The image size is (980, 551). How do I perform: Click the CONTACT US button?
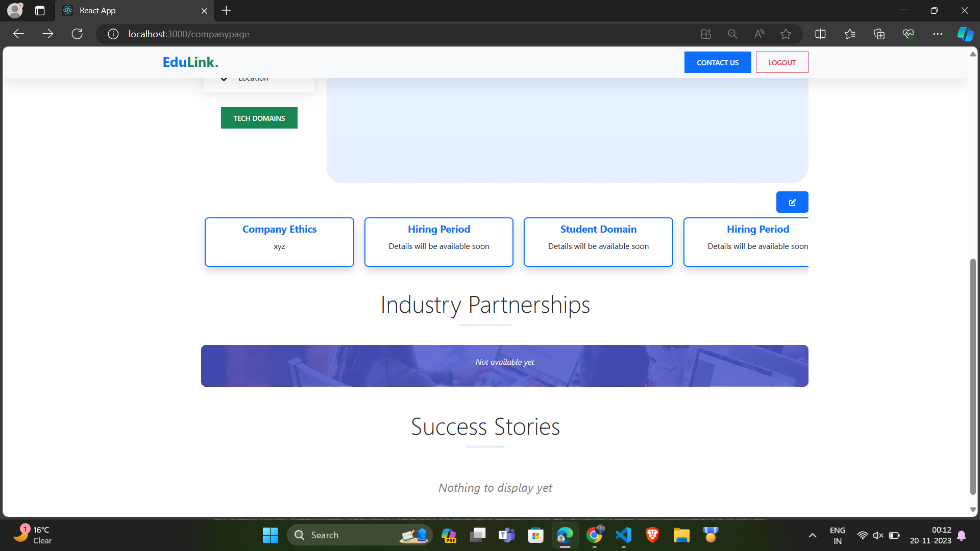(x=717, y=62)
